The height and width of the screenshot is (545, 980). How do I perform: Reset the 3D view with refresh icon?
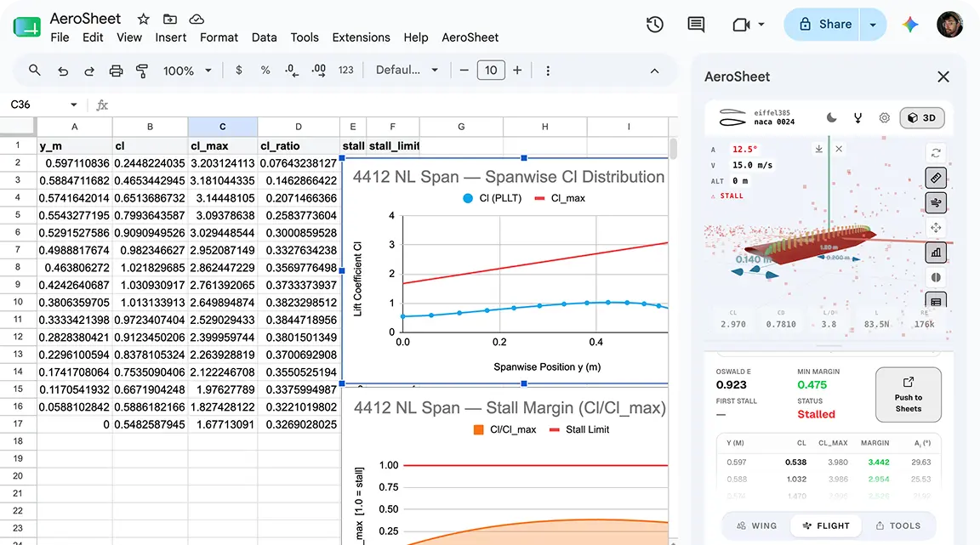point(936,153)
